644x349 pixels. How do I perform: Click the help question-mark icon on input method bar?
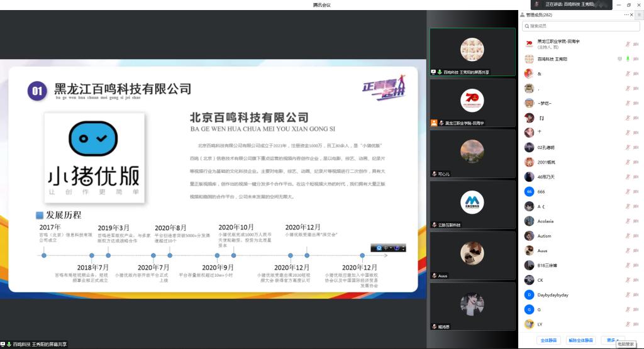pos(397,248)
